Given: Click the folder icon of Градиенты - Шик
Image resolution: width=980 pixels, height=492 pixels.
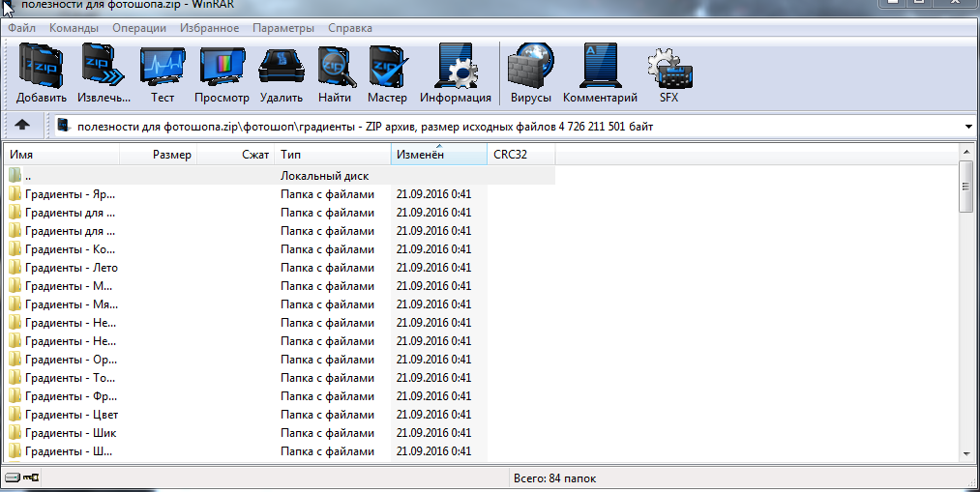Looking at the screenshot, I should pos(15,433).
